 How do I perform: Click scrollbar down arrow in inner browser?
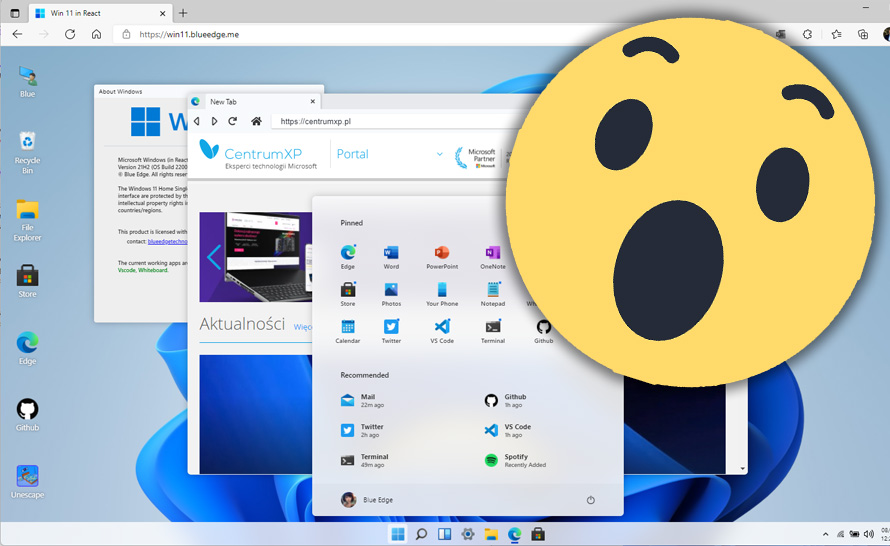742,469
